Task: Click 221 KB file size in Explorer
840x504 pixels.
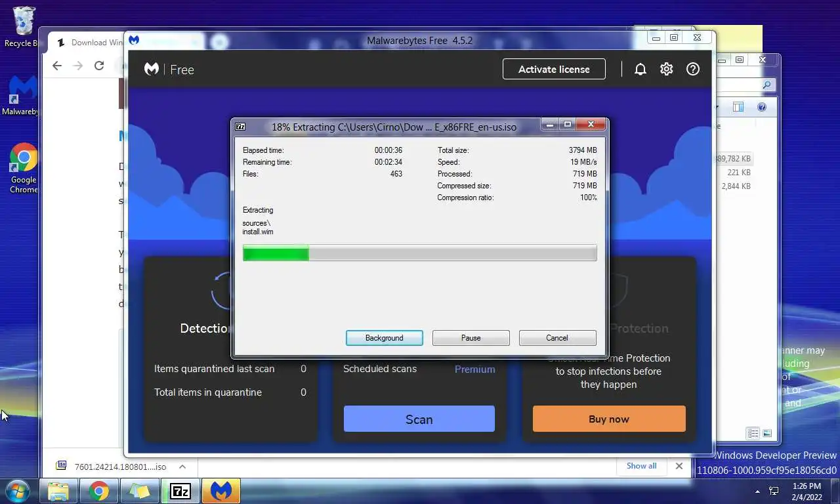Action: point(739,173)
